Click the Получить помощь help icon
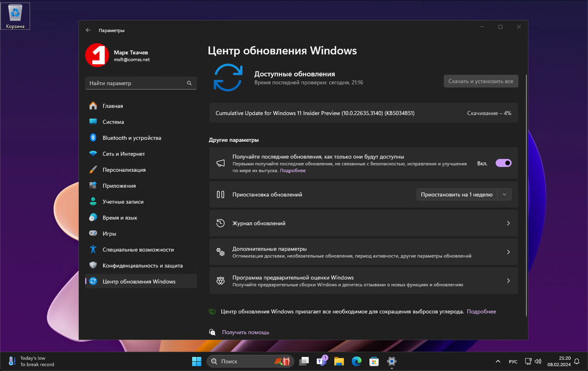This screenshot has height=371, width=588. point(212,332)
